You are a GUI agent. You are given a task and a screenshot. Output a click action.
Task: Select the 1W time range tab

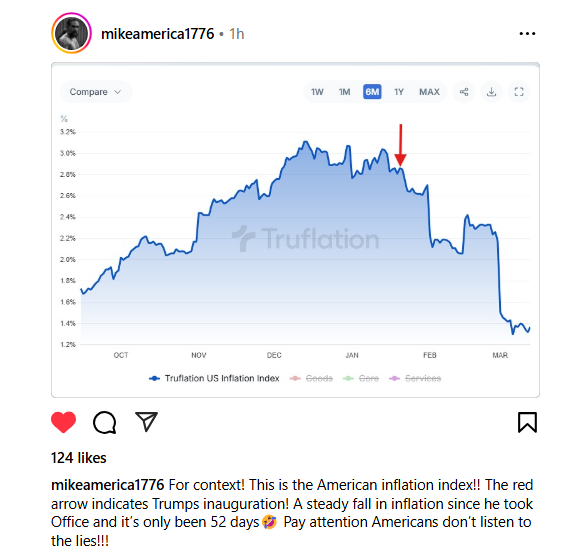[x=317, y=92]
